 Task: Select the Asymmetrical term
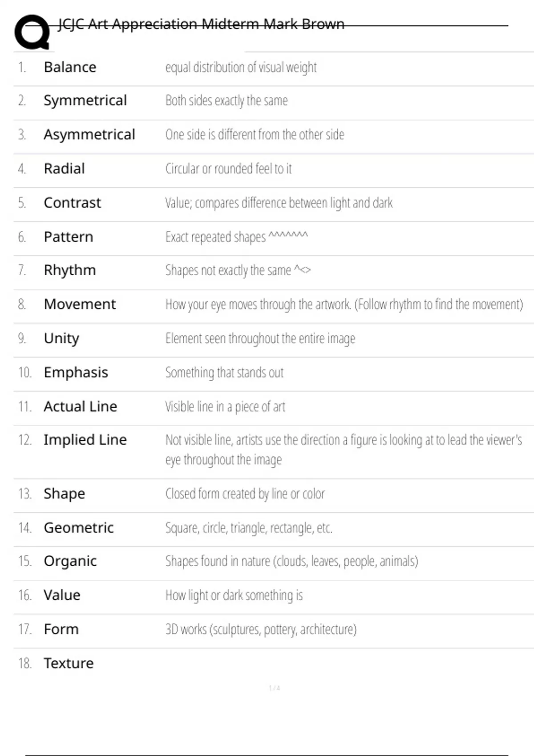click(89, 134)
